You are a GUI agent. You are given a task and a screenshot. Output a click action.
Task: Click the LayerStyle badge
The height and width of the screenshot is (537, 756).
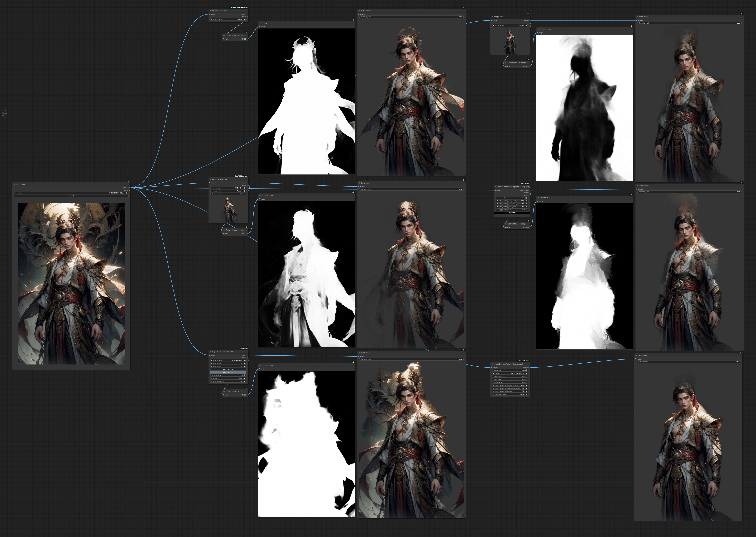pos(244,348)
